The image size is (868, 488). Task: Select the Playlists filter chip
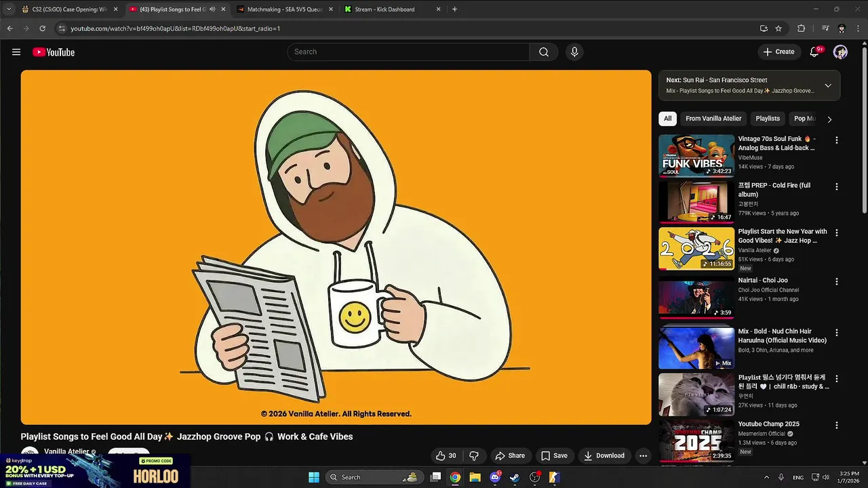pos(768,119)
